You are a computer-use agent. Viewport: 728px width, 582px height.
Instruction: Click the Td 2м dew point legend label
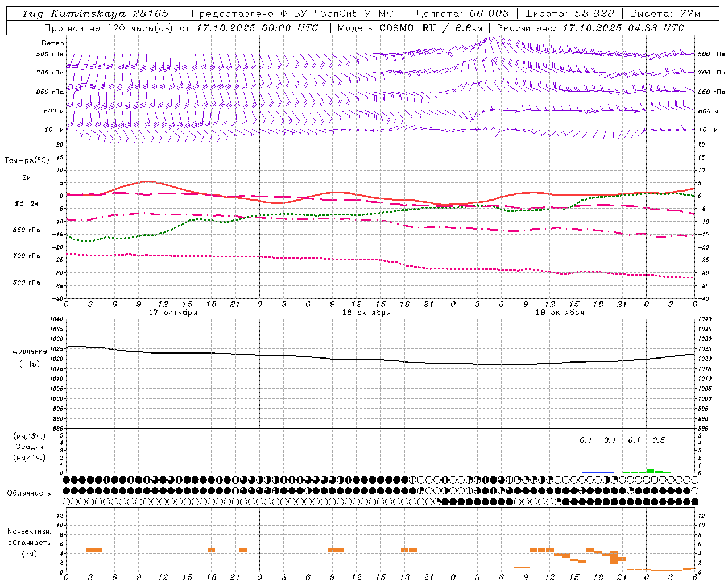[x=26, y=203]
